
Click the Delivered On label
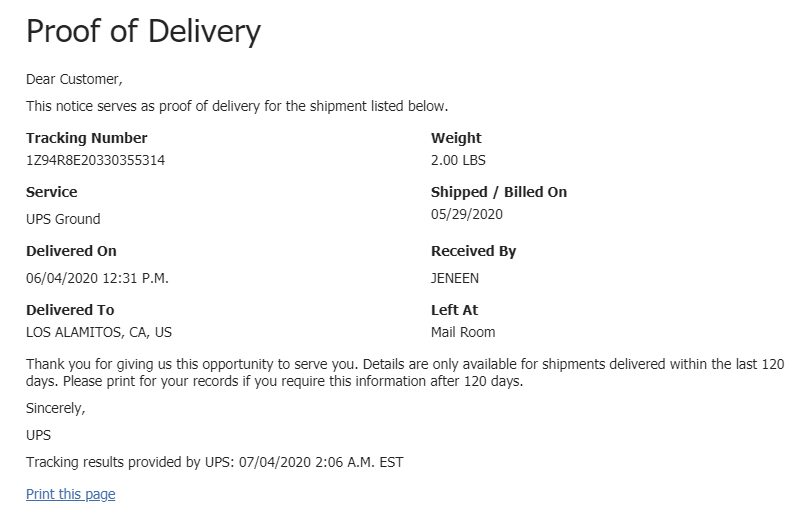pyautogui.click(x=71, y=251)
